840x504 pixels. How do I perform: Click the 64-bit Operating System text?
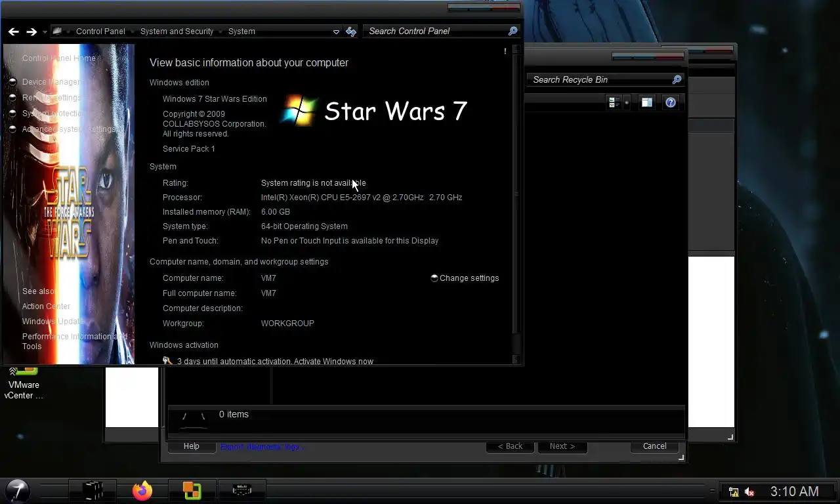point(304,226)
